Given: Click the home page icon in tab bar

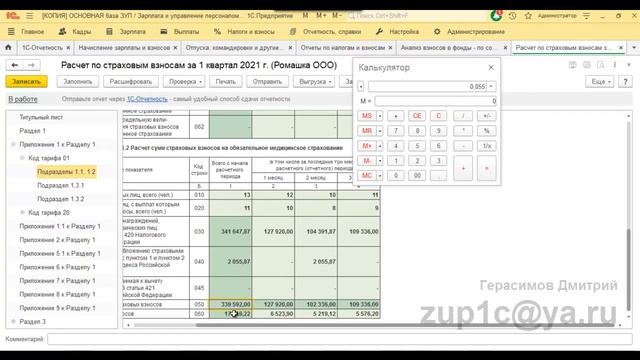Looking at the screenshot, I should (x=8, y=47).
